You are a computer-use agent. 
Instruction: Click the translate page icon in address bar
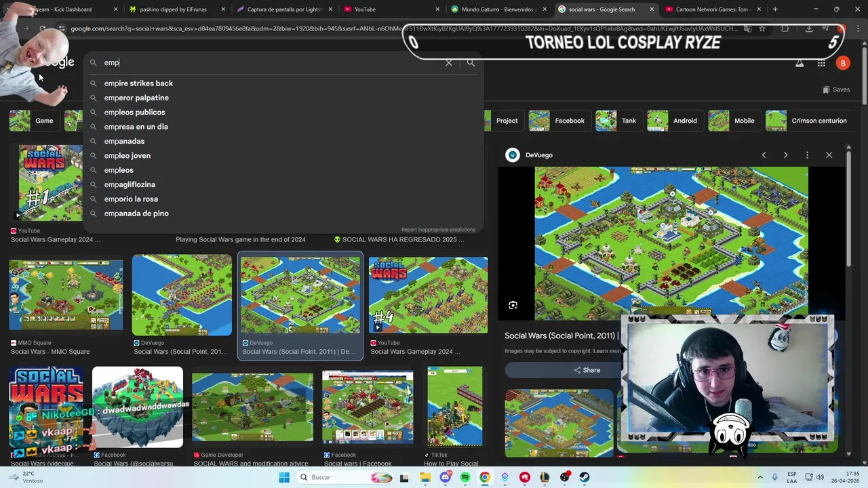(747, 28)
